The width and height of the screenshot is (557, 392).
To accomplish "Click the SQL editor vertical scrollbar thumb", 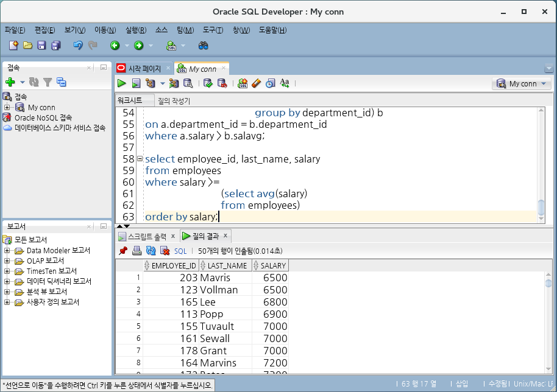I will tap(541, 208).
